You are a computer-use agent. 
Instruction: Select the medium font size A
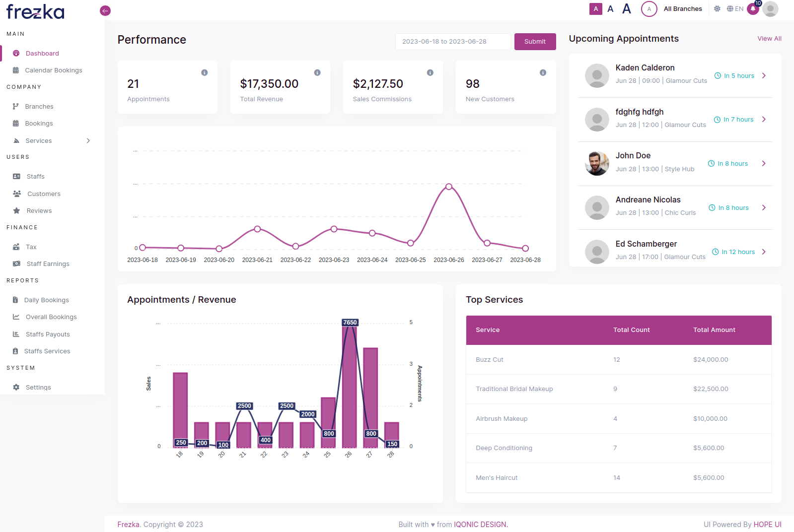[x=610, y=8]
